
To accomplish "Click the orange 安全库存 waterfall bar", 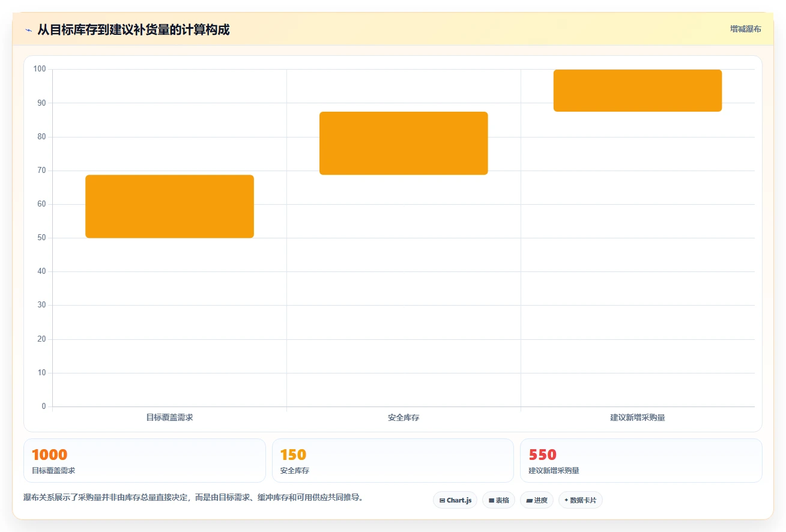I will pyautogui.click(x=404, y=143).
